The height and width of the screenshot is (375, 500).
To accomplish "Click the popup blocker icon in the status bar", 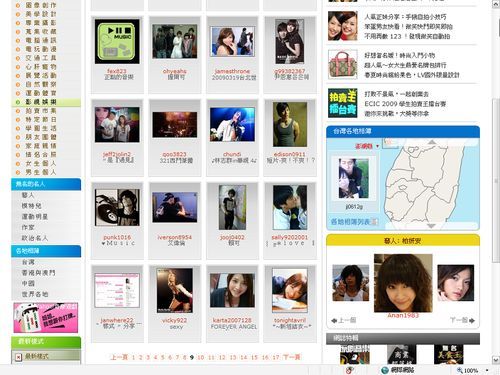I will pyautogui.click(x=349, y=370).
